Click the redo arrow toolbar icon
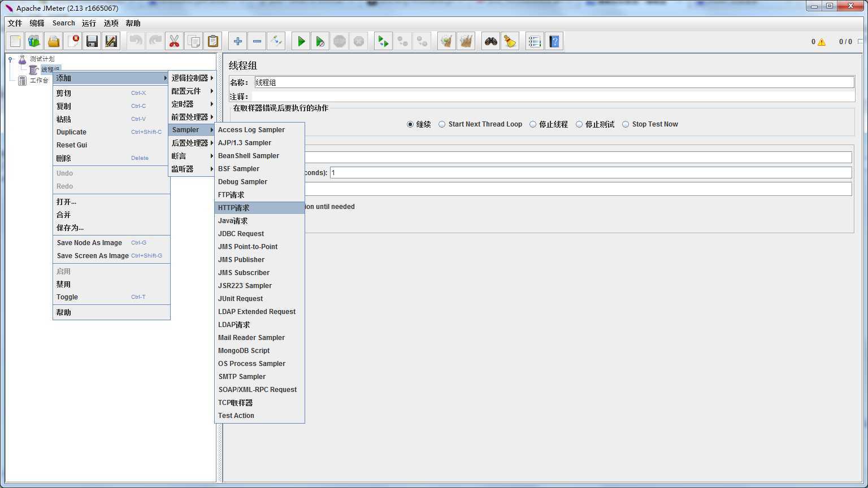The width and height of the screenshot is (868, 488). click(155, 41)
